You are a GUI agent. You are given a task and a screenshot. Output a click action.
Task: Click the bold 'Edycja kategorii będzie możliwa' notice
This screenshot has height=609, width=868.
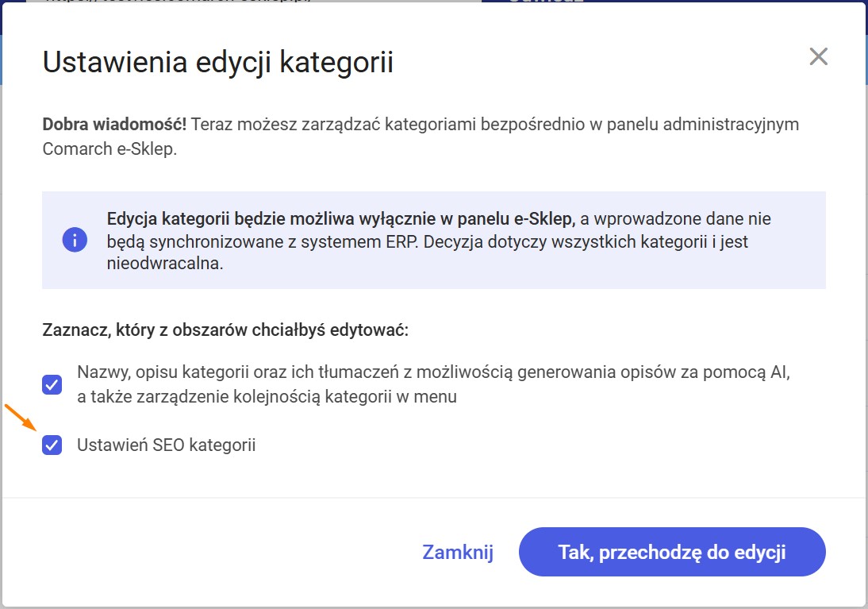(341, 219)
